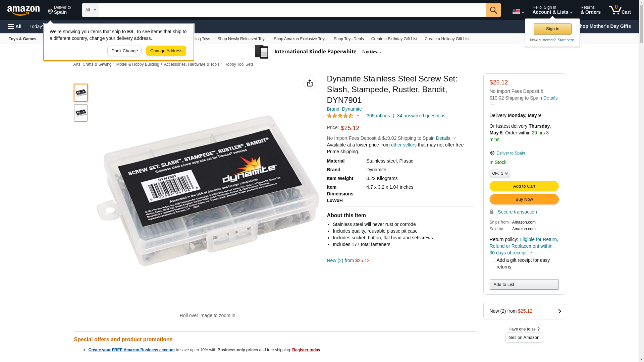The width and height of the screenshot is (644, 362).
Task: Open the All hamburger menu
Action: pos(15,26)
